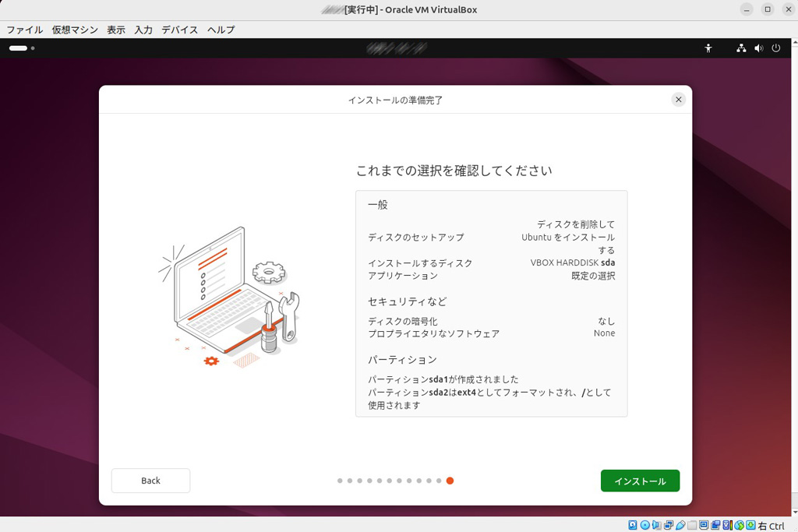Open the 入力 menu
This screenshot has height=532, width=798.
[143, 30]
